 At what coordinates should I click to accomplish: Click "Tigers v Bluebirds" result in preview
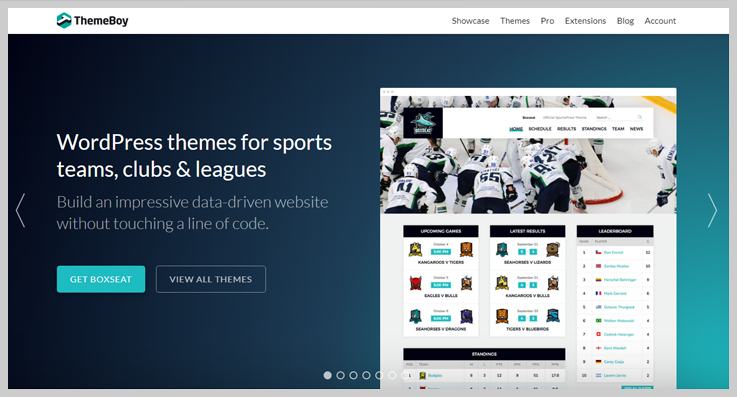tap(527, 329)
